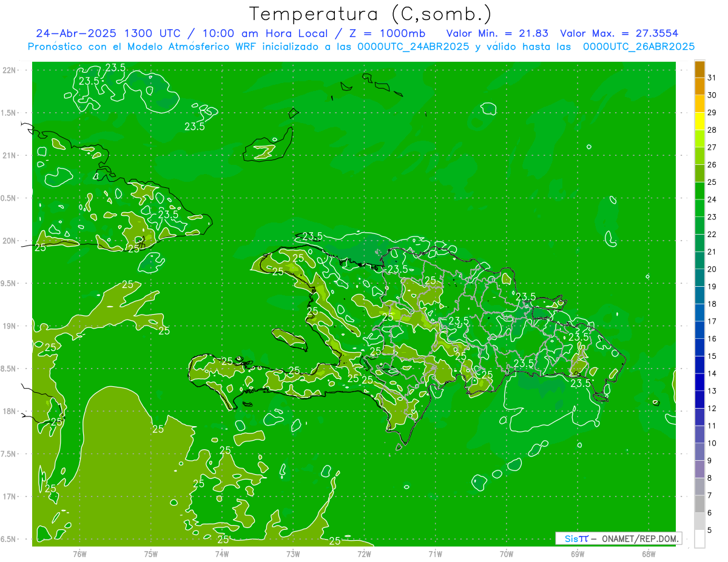Click the "21N" latitude label

click(10, 156)
